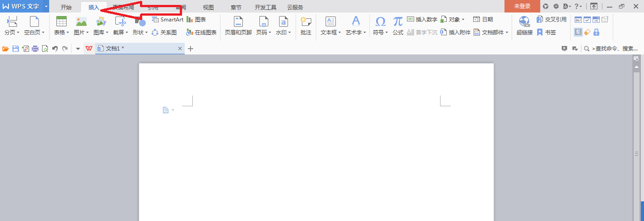Click the print icon in quick toolbar
This screenshot has height=221, width=644.
(x=35, y=49)
